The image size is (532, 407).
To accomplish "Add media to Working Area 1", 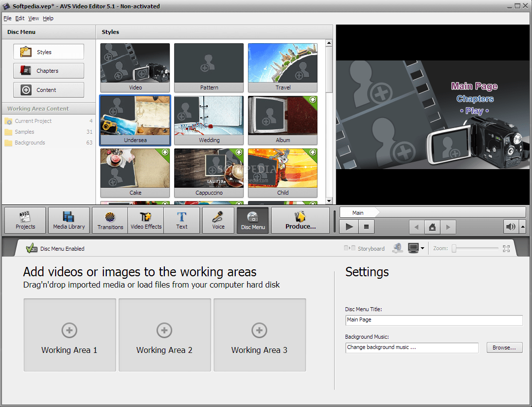I will [x=69, y=335].
